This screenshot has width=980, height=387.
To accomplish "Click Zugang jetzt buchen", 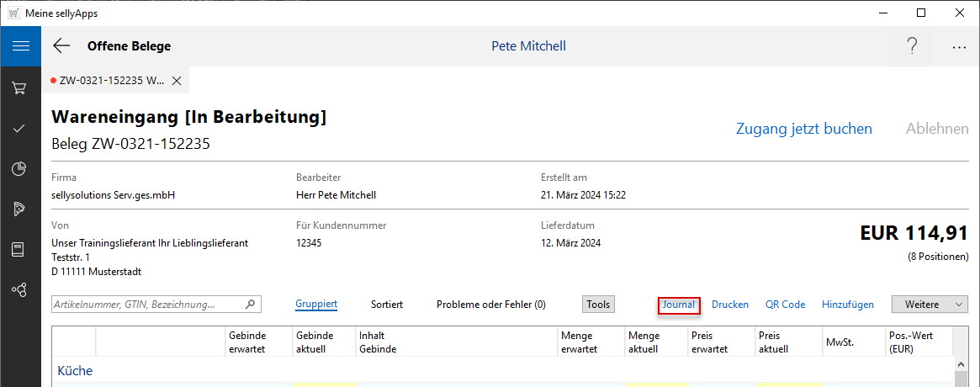I will point(803,129).
